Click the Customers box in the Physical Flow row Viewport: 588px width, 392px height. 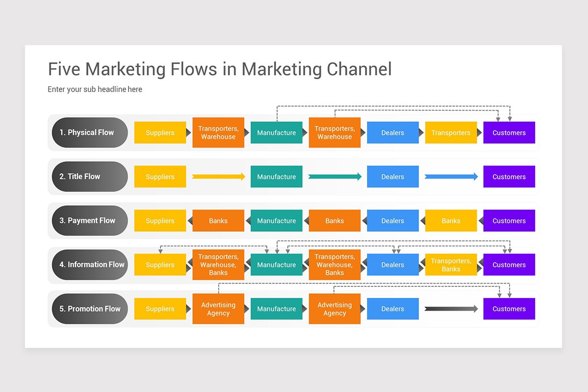pos(509,132)
